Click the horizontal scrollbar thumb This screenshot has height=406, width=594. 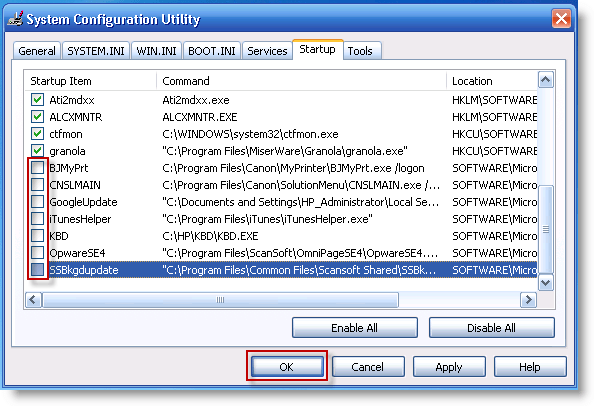point(220,300)
